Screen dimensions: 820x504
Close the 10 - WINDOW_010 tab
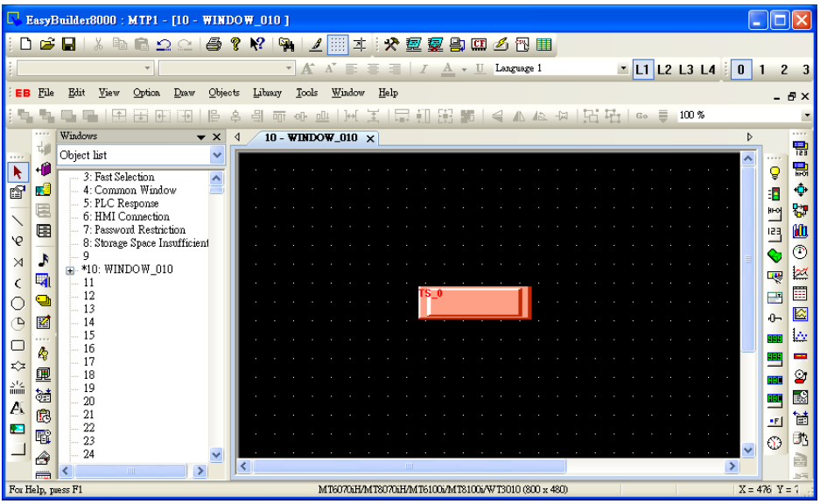coord(370,138)
